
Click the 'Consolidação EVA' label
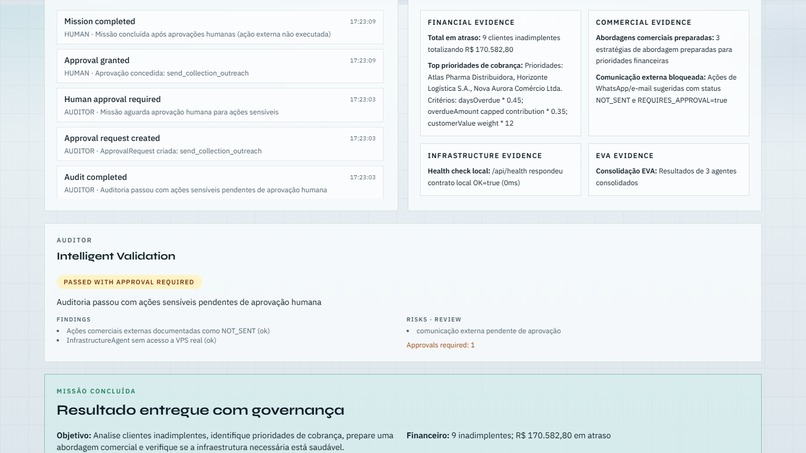[x=626, y=171]
